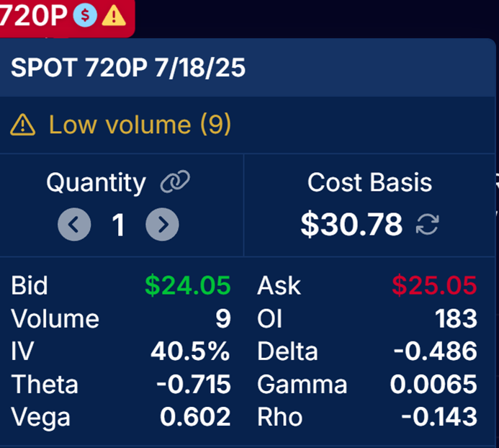Click the $30.78 cost basis amount

(351, 225)
